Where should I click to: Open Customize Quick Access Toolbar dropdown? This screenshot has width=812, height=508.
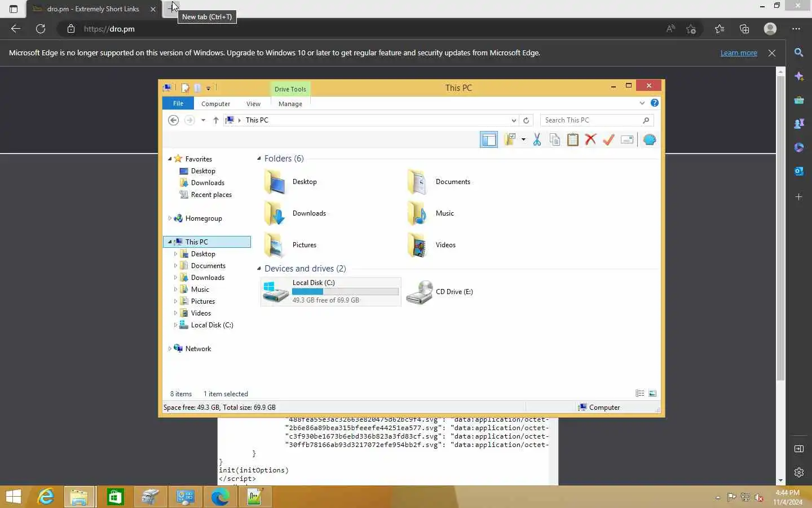coord(208,88)
